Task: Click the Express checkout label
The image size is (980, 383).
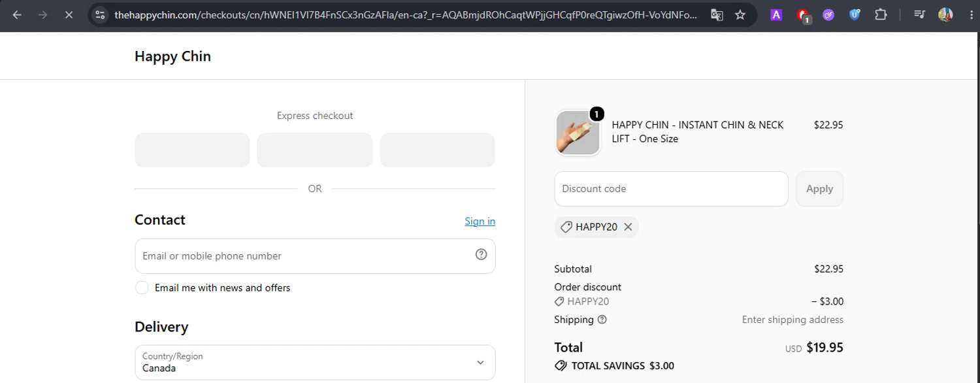Action: [315, 116]
